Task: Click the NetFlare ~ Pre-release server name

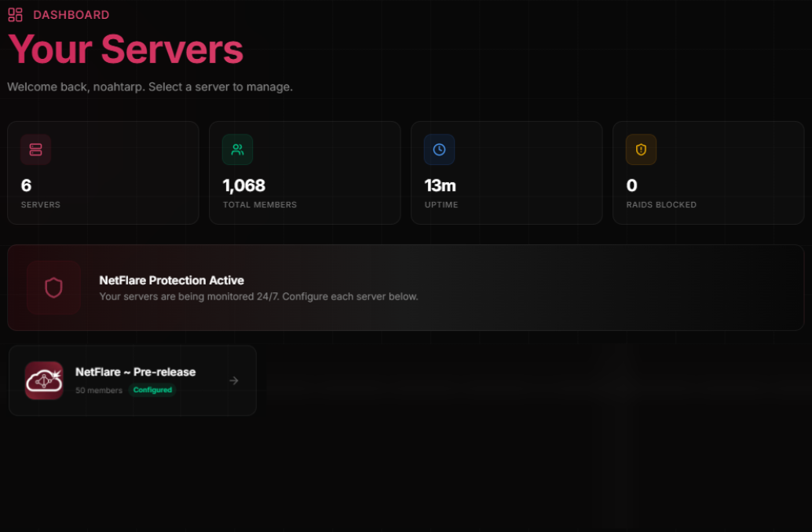Action: pos(135,372)
